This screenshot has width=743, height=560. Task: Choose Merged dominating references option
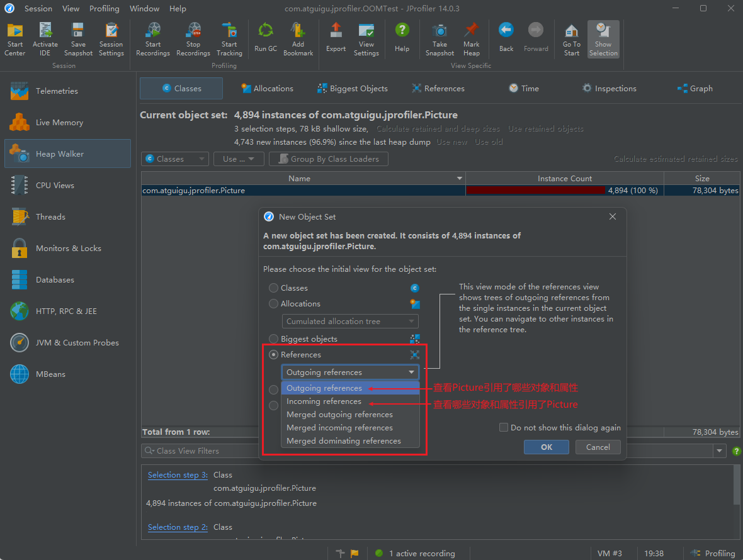pyautogui.click(x=350, y=441)
